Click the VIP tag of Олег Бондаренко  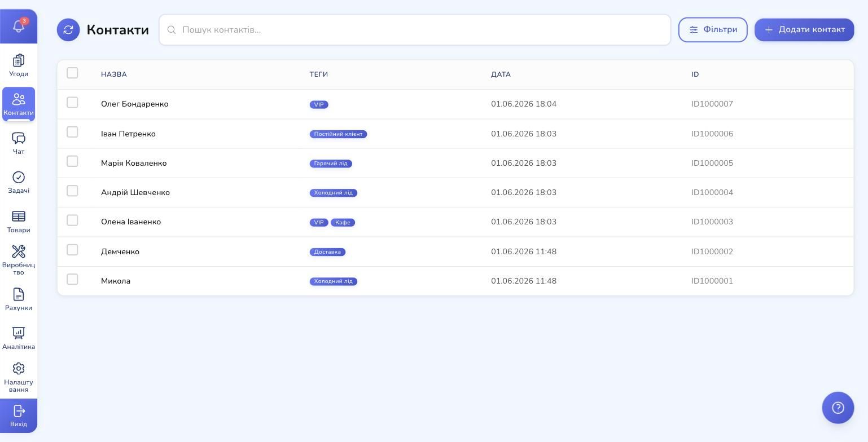pos(319,105)
